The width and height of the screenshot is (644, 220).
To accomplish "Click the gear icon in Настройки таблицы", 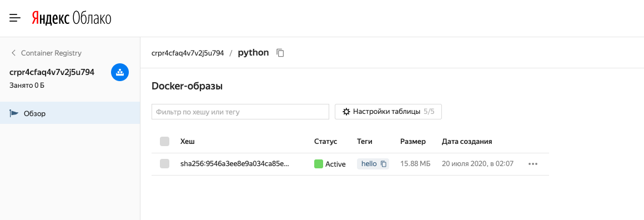I will 346,112.
